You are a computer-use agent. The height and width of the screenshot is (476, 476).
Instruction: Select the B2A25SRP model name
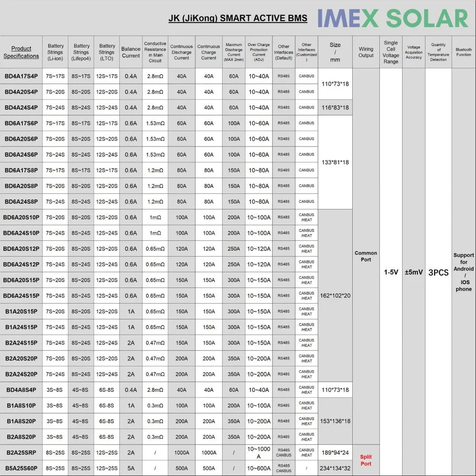(21, 453)
